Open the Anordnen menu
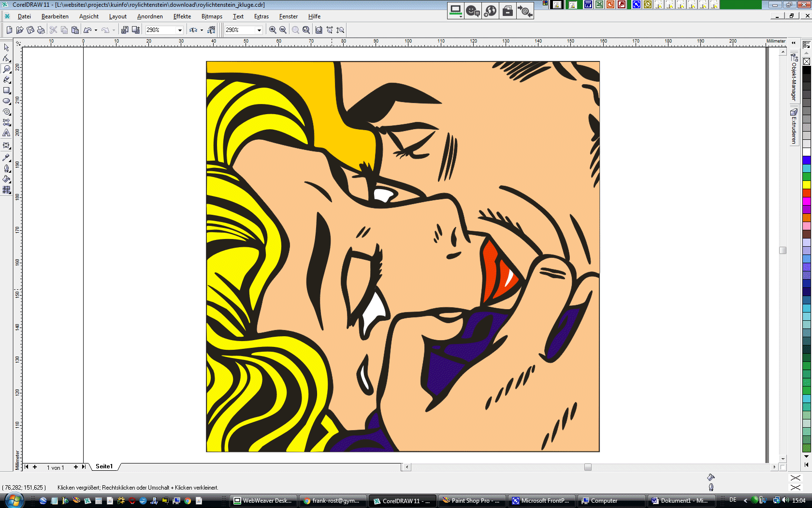 pyautogui.click(x=150, y=16)
